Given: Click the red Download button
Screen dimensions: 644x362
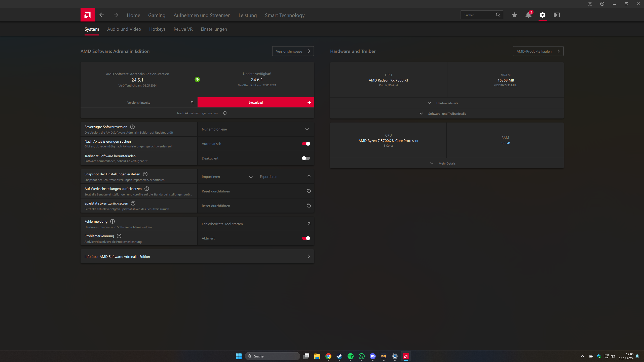Looking at the screenshot, I should coord(255,103).
